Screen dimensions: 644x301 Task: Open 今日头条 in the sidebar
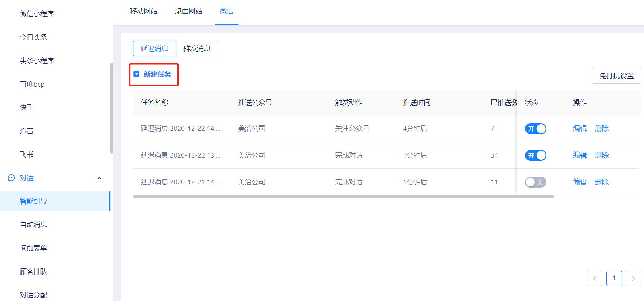(x=33, y=37)
